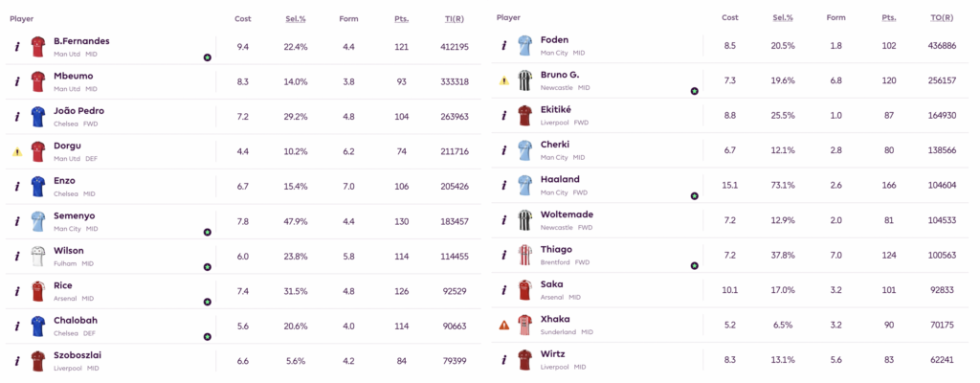Click Wilson's white Fulham shirt icon
Screen dimensions: 980x383
pos(38,256)
